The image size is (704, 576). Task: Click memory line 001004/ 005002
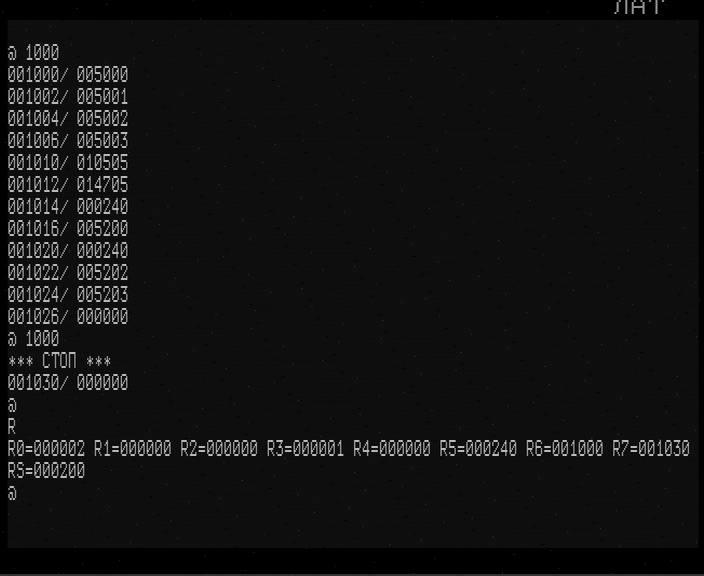tap(68, 119)
